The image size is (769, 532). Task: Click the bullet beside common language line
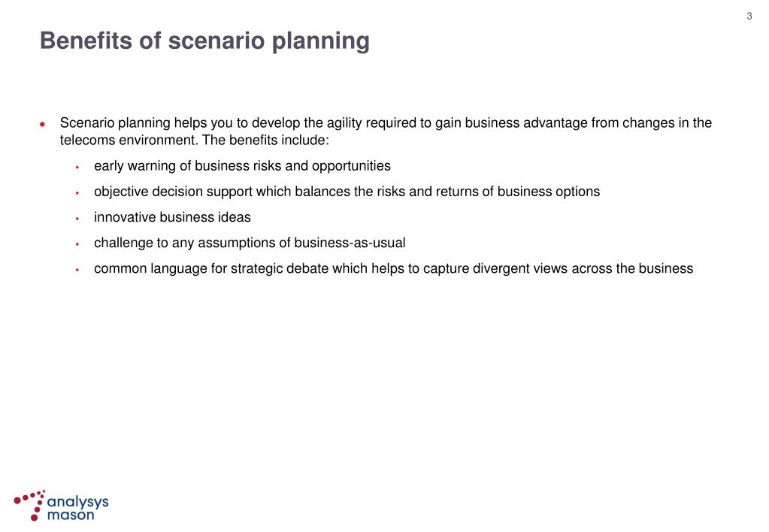click(77, 270)
